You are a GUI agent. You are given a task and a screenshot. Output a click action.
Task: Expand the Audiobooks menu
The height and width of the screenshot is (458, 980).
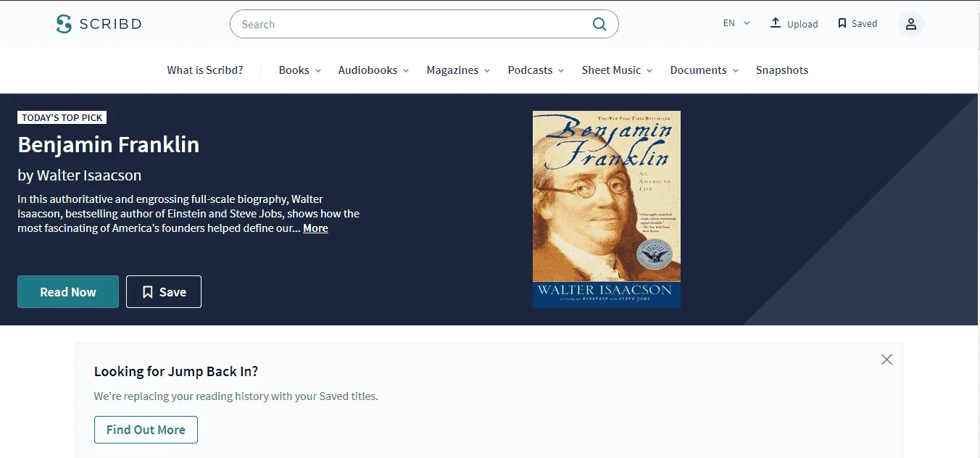pos(374,70)
